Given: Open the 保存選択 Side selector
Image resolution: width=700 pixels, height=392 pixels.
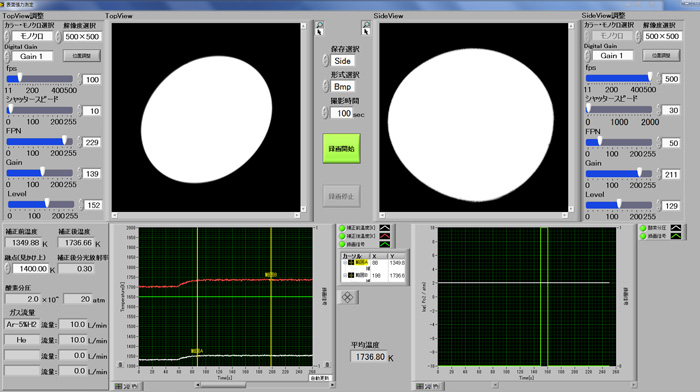Looking at the screenshot, I should [342, 61].
